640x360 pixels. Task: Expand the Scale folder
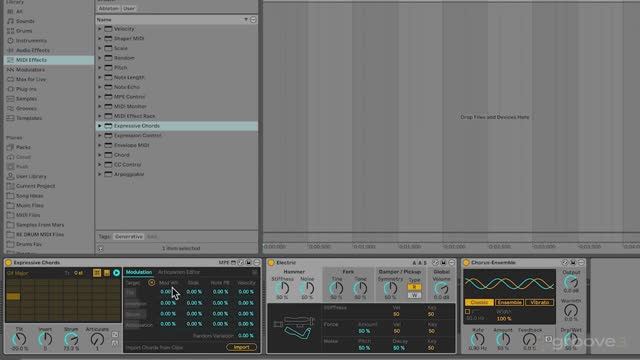click(x=100, y=48)
